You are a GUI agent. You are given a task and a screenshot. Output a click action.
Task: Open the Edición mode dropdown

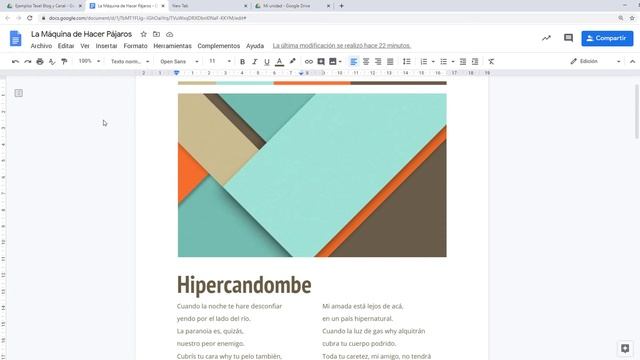tap(596, 61)
